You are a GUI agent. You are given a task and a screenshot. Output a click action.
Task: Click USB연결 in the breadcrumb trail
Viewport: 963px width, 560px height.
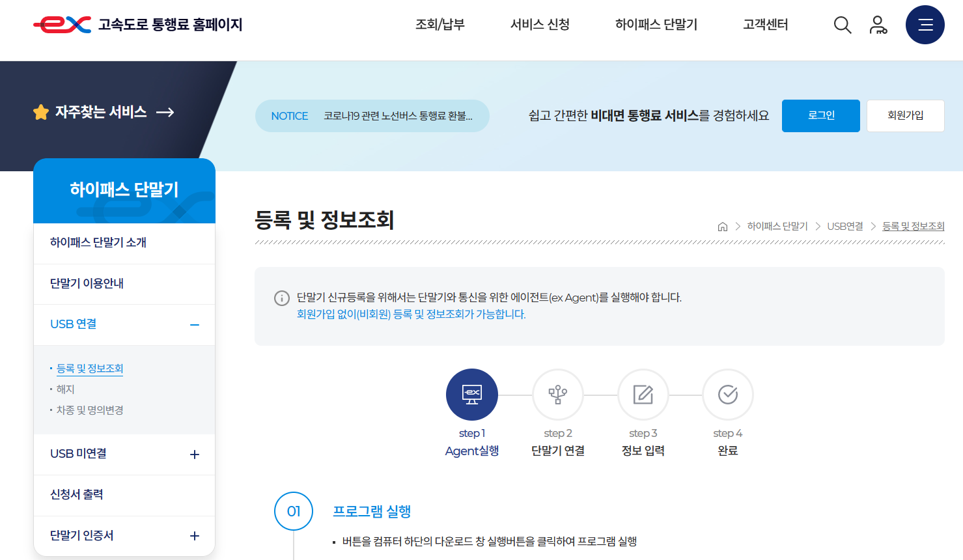(844, 225)
